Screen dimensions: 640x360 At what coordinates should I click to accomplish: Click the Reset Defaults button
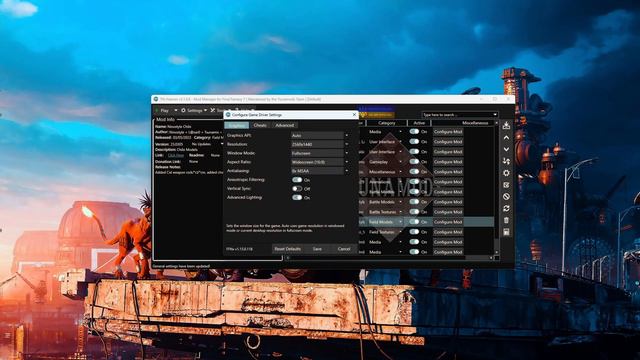click(x=287, y=249)
